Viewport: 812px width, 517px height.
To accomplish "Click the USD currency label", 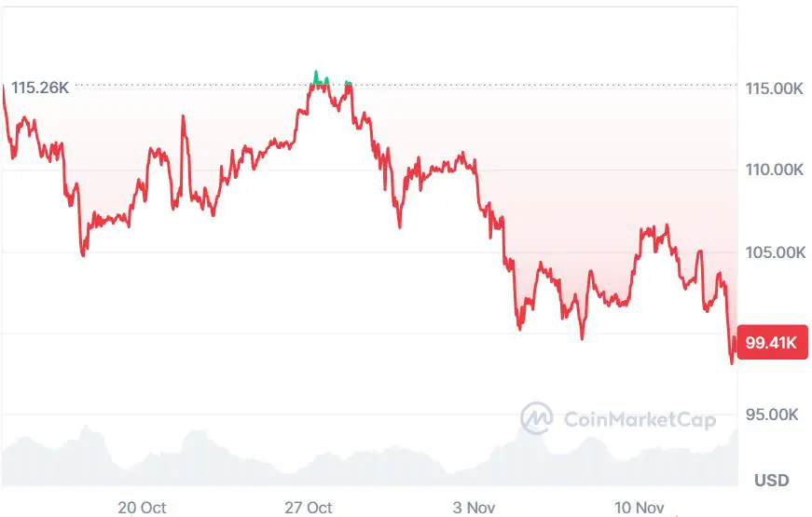I will click(771, 481).
